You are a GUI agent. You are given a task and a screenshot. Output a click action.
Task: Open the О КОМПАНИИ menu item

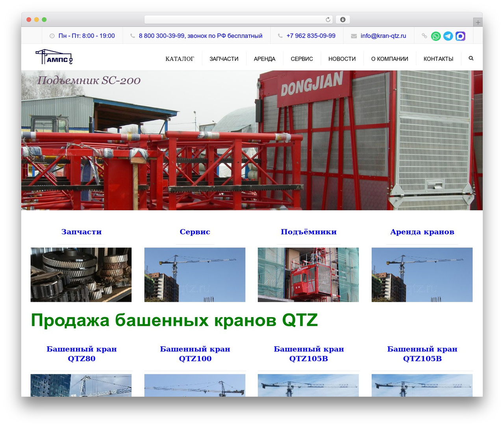click(x=390, y=59)
